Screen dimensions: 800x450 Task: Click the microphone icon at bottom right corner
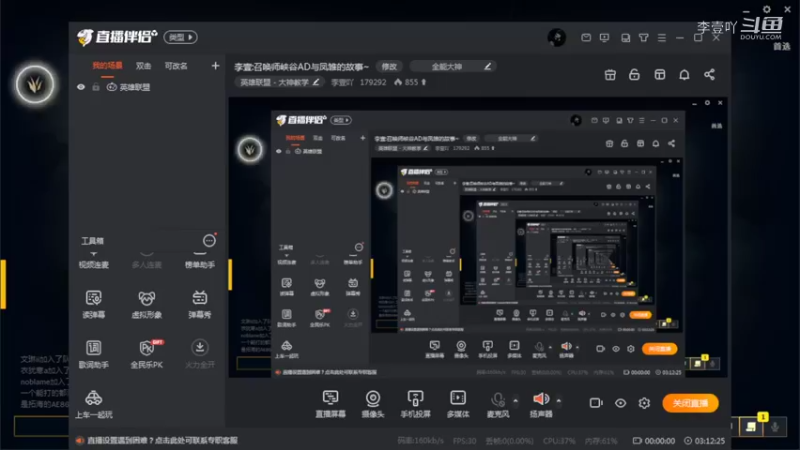pyautogui.click(x=774, y=427)
